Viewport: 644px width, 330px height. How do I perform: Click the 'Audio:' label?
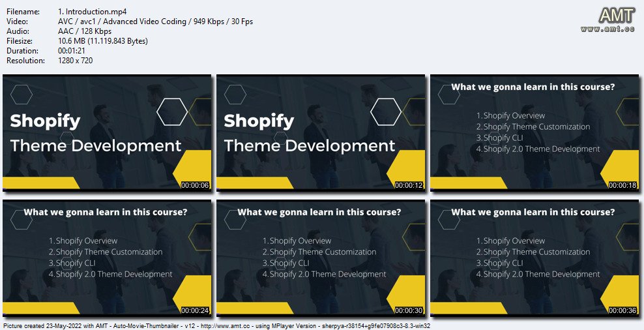(x=18, y=31)
